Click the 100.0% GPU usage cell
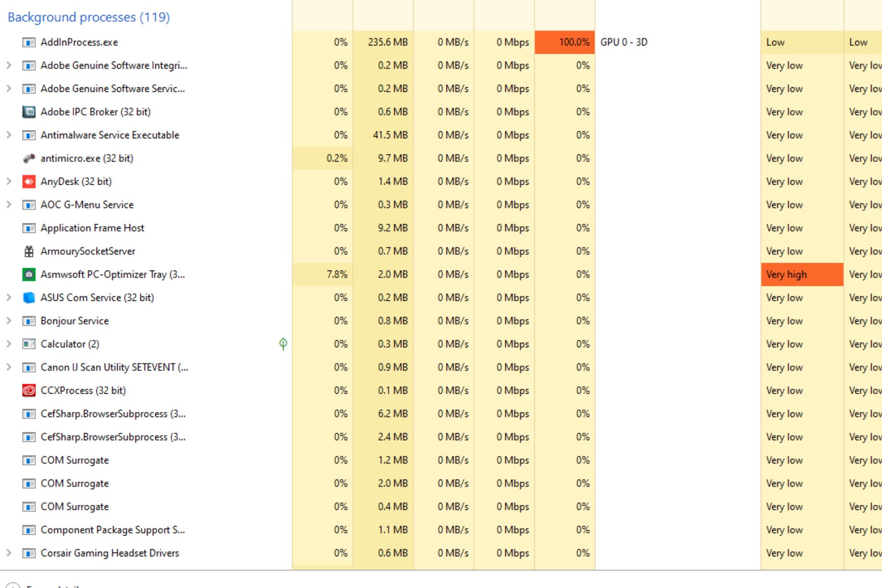The width and height of the screenshot is (882, 588). (x=565, y=42)
